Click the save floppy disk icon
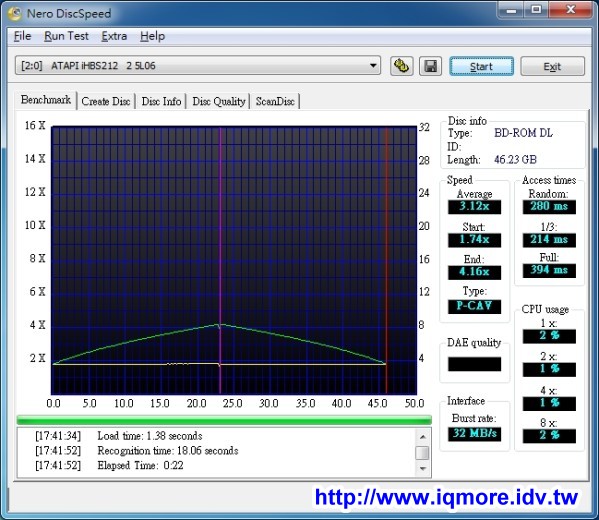The height and width of the screenshot is (520, 599). point(430,66)
